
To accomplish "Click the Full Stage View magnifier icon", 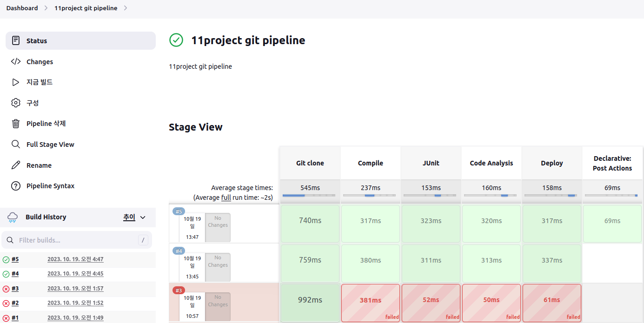I will (x=16, y=144).
